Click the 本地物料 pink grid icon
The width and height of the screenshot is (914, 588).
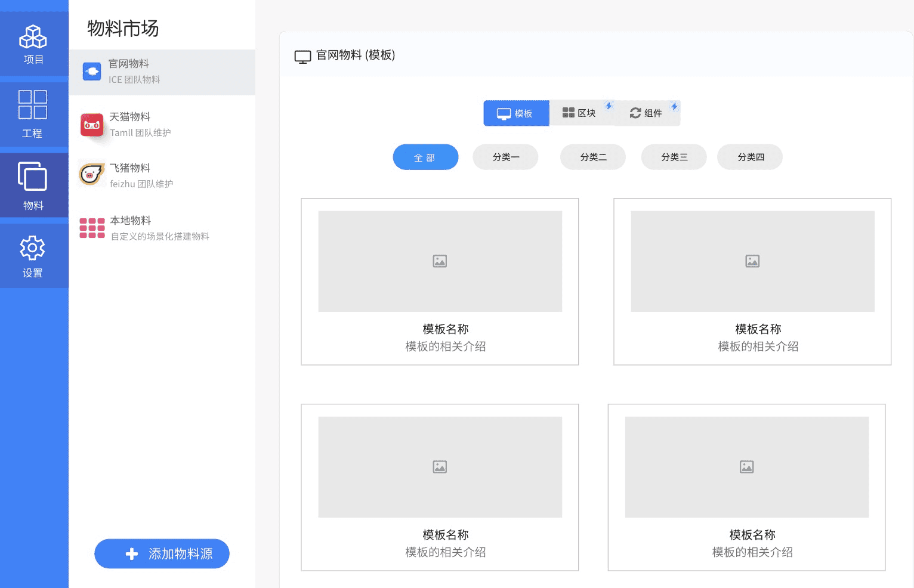92,228
